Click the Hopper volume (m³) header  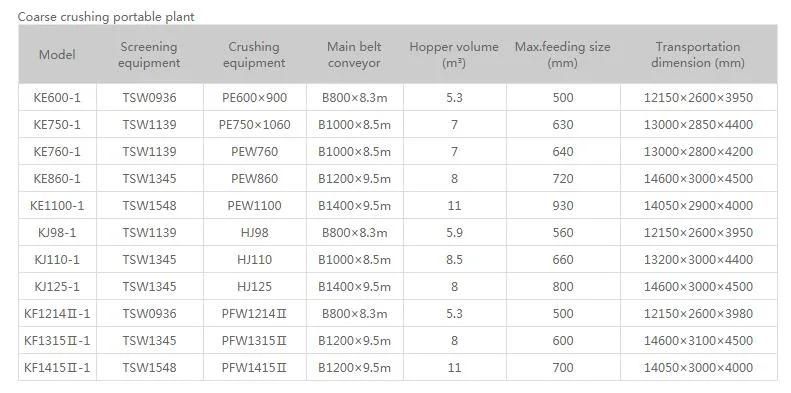click(x=454, y=54)
